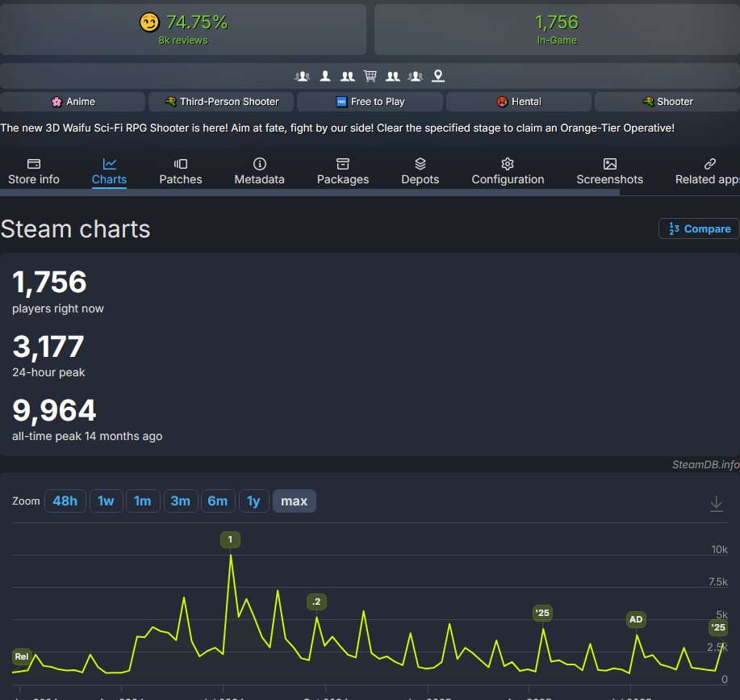Viewport: 740px width, 700px height.
Task: Click the location pin icon
Action: [438, 76]
